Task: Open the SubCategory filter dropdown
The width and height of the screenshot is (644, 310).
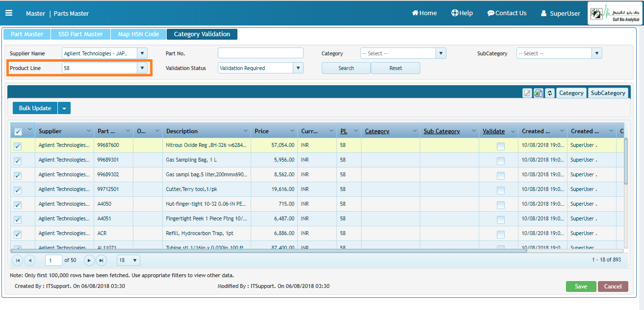Action: point(596,53)
